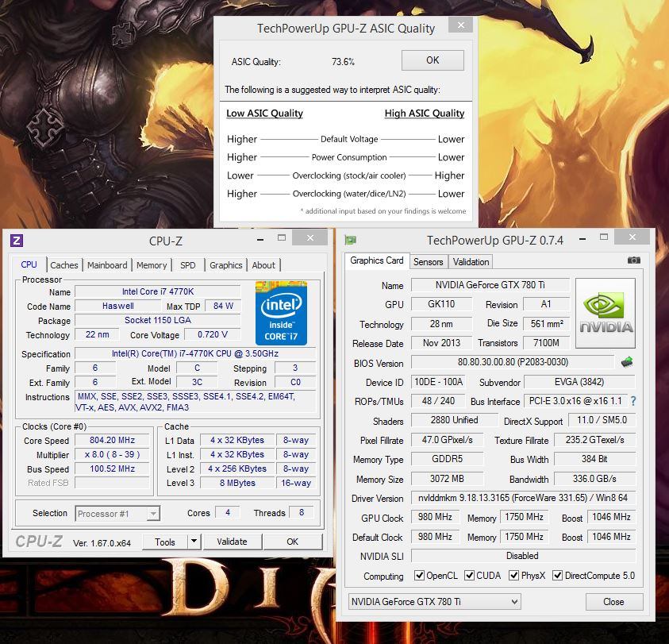The image size is (669, 644).
Task: Click the Close button in GPU-Z
Action: pyautogui.click(x=613, y=602)
